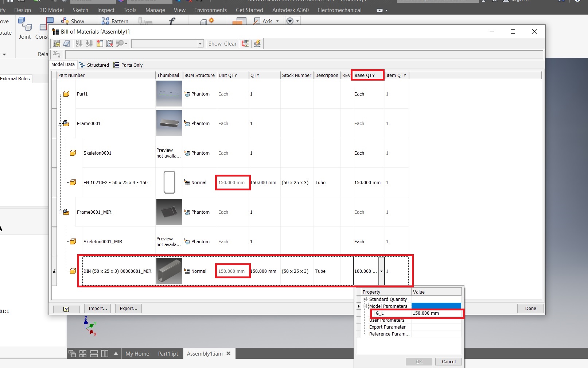This screenshot has height=368, width=588.
Task: Open the Axis dropdown in ribbon
Action: pyautogui.click(x=277, y=21)
